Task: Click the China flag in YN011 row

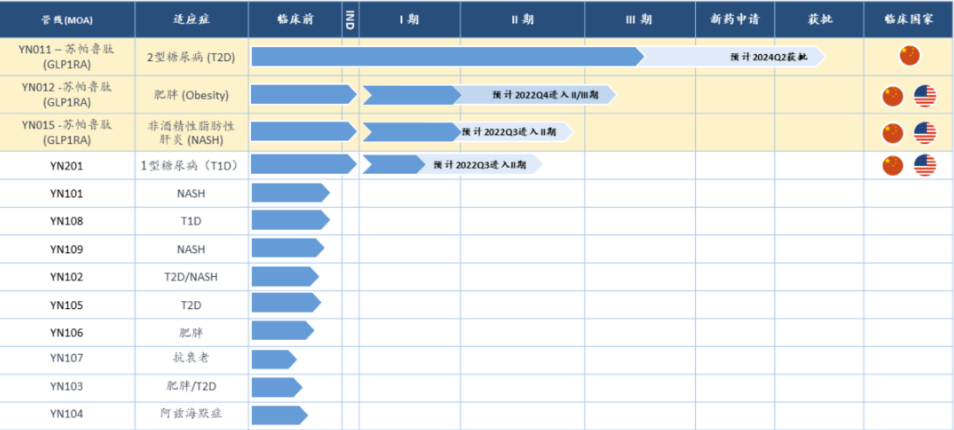Action: (x=910, y=56)
